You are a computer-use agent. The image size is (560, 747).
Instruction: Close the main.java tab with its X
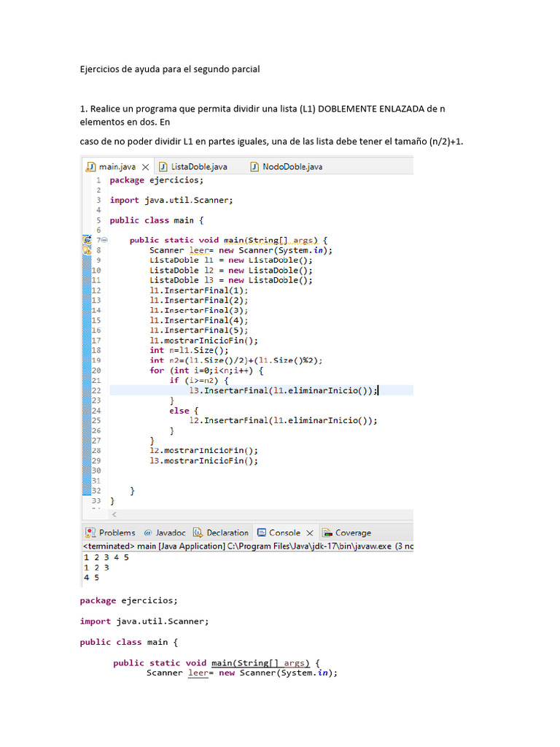pos(145,167)
